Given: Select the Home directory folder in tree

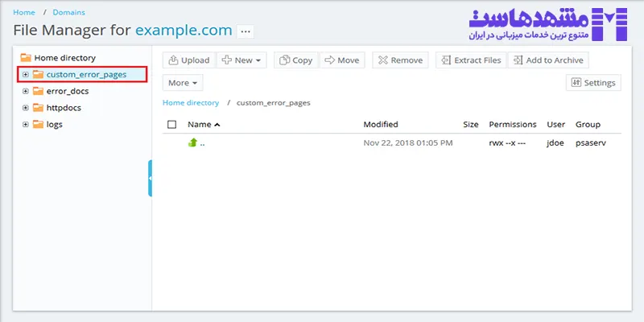Looking at the screenshot, I should click(x=64, y=58).
